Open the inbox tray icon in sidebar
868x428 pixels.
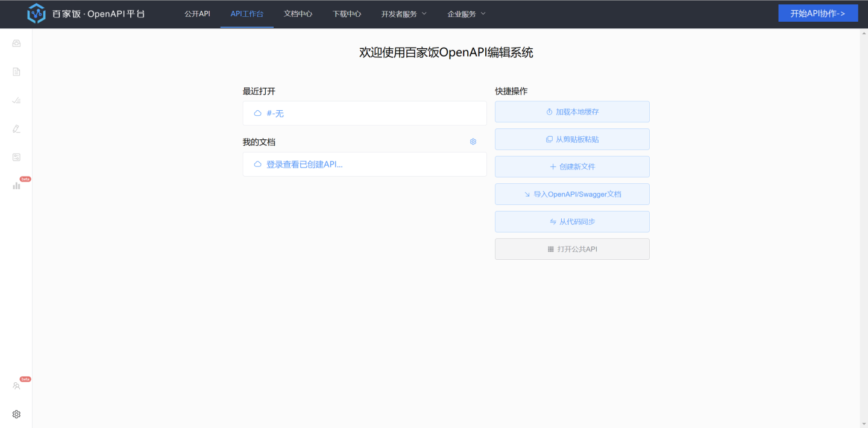pos(16,43)
